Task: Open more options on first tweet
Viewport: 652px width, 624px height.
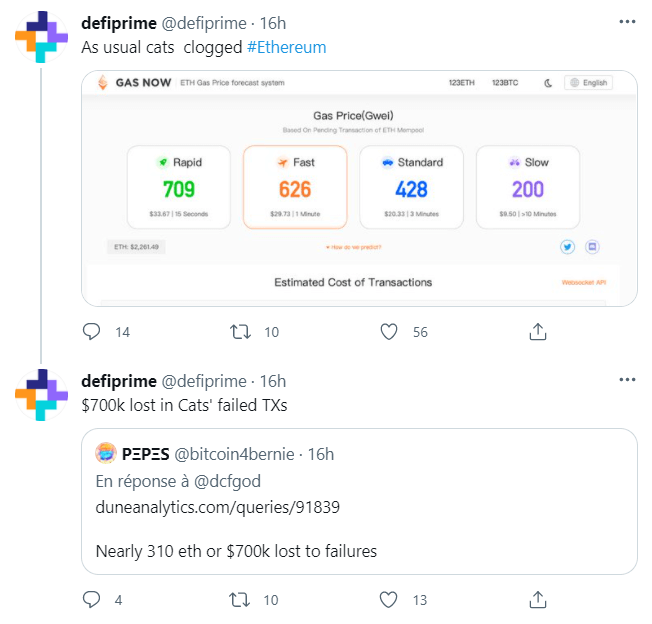Action: click(626, 21)
